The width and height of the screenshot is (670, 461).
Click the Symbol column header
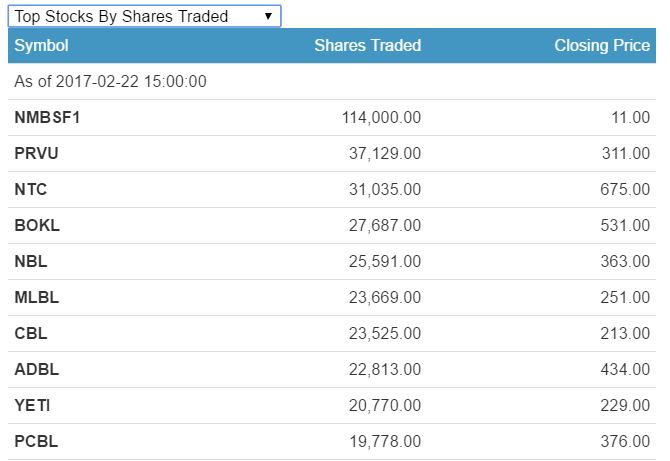[x=41, y=46]
